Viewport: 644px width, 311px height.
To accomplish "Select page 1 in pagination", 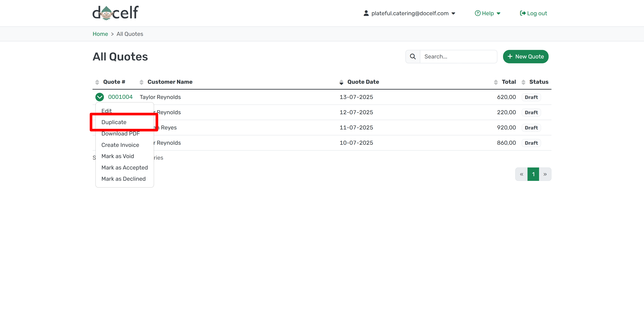I will (x=533, y=174).
